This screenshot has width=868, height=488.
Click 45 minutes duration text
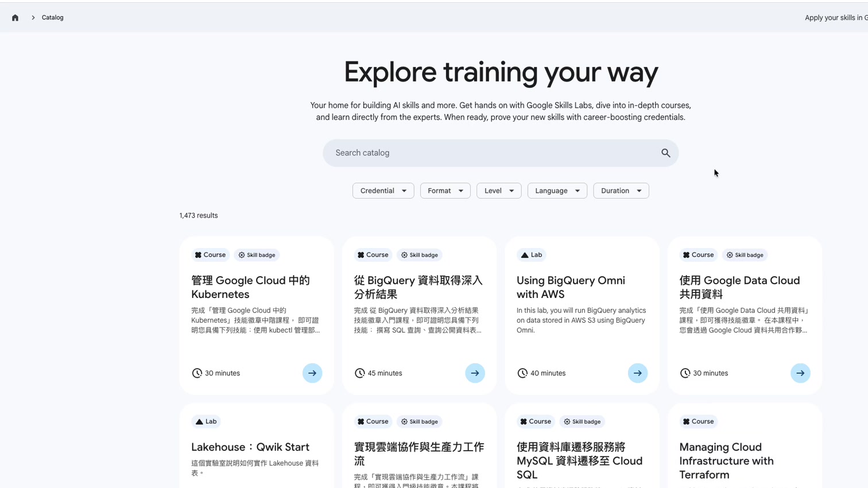[385, 373]
